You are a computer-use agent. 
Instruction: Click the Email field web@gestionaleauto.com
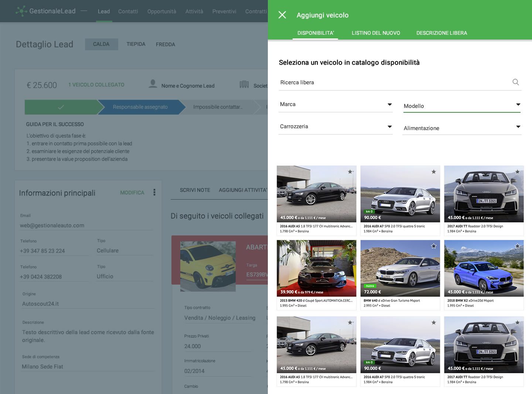(x=86, y=225)
